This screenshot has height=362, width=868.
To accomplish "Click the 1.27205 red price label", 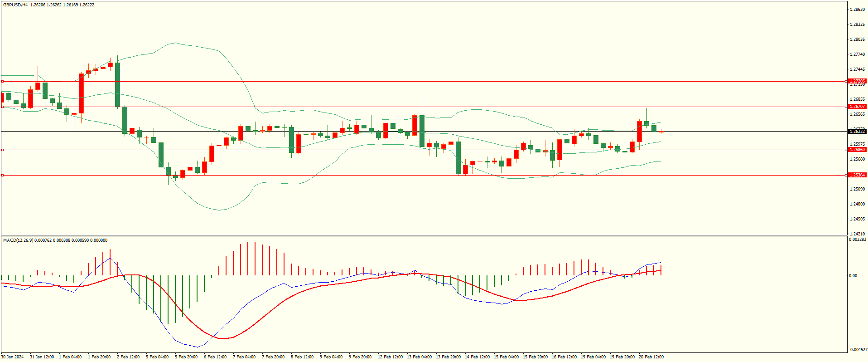I will pyautogui.click(x=857, y=81).
